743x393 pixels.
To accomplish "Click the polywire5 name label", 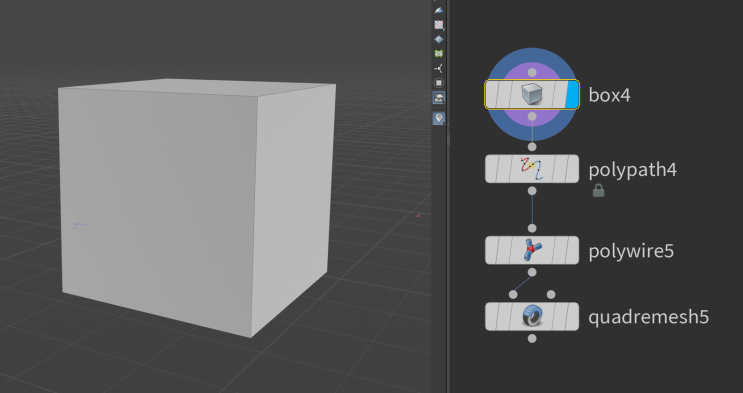I will tap(631, 251).
